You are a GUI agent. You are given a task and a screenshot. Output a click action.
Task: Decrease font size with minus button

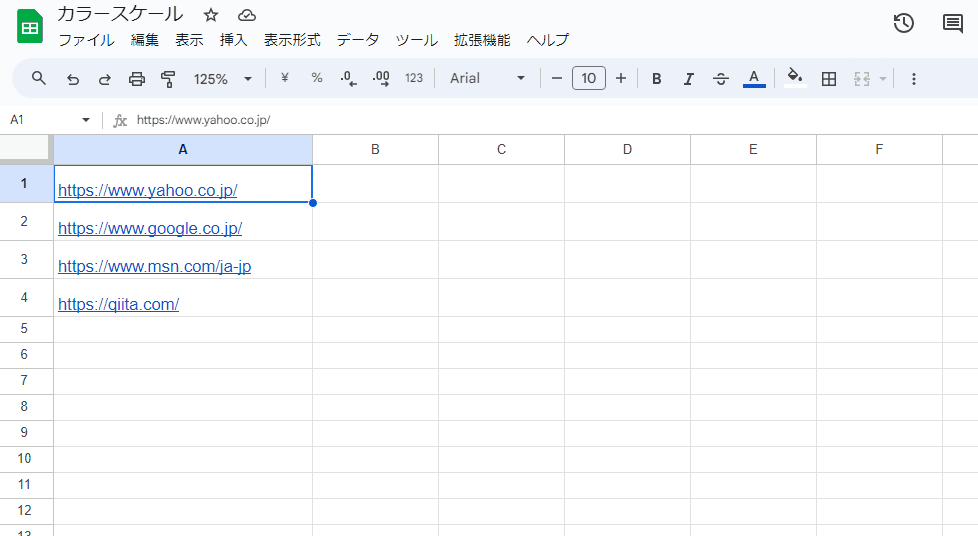pos(557,78)
